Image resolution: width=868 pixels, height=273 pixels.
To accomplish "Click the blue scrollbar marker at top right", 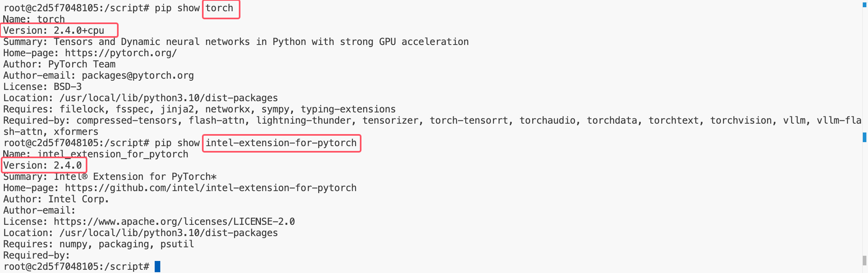I will [x=864, y=5].
